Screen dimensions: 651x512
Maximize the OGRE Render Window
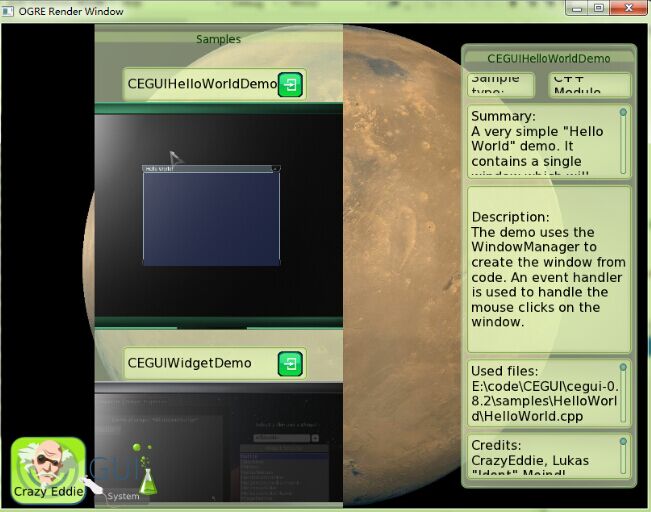pos(599,8)
